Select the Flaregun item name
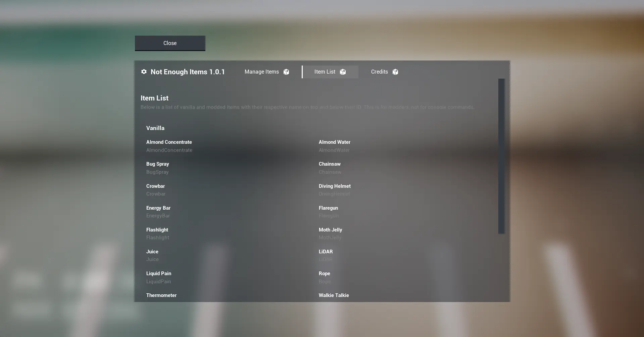This screenshot has width=644, height=337. click(328, 208)
